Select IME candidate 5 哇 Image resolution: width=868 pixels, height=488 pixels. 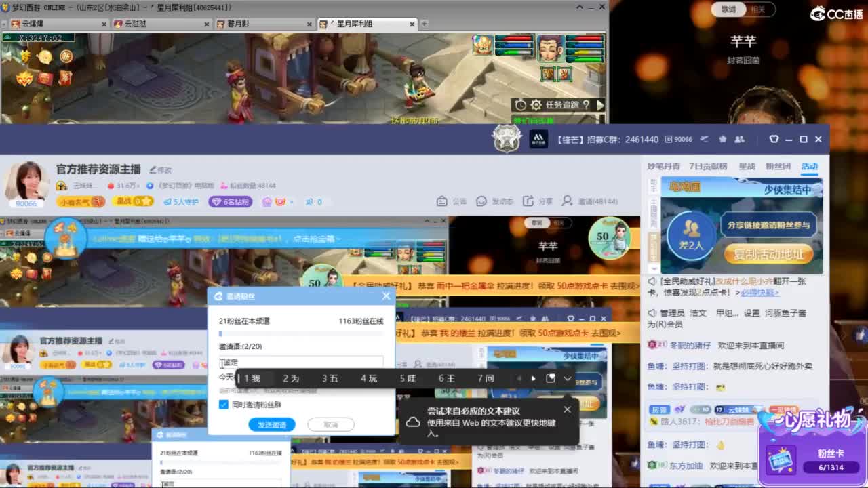408,378
